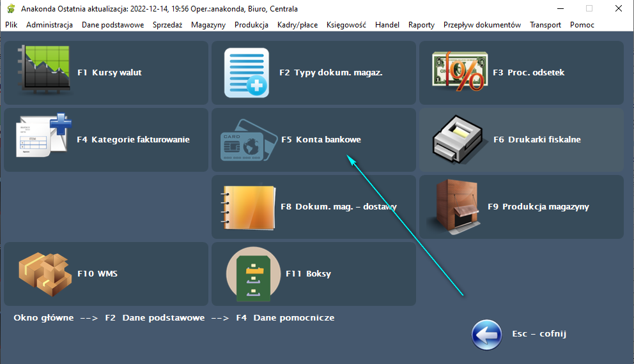
Task: Click F4 Dane pomocnicze in the breadcrumb
Action: tap(285, 317)
